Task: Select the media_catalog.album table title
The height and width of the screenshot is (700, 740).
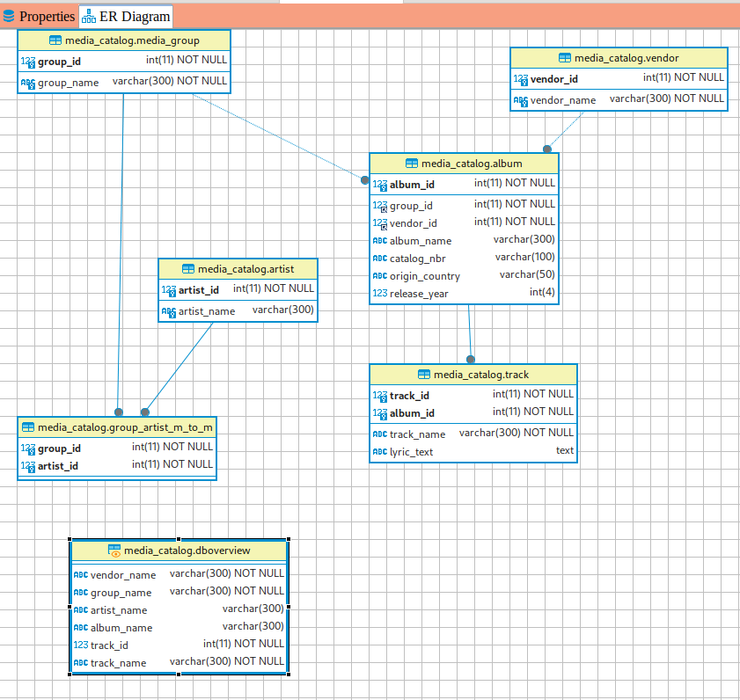Action: (472, 164)
